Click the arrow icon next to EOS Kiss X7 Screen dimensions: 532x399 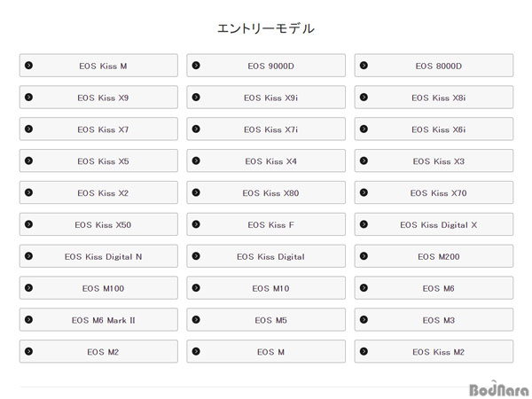tap(29, 129)
